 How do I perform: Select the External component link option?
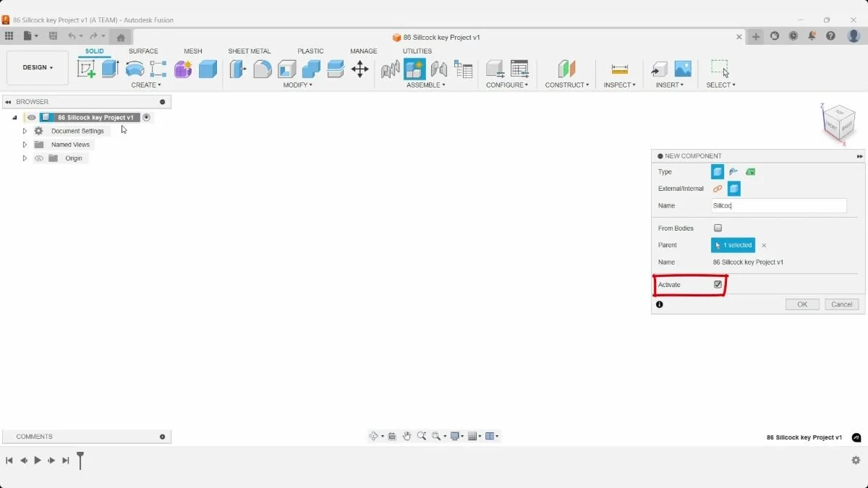coord(718,189)
